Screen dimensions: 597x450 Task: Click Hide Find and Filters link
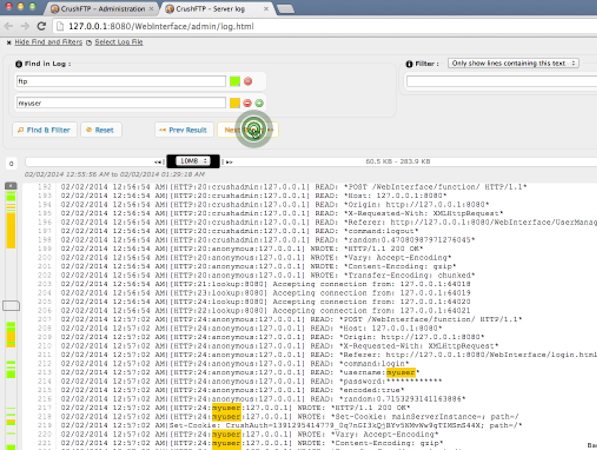48,42
